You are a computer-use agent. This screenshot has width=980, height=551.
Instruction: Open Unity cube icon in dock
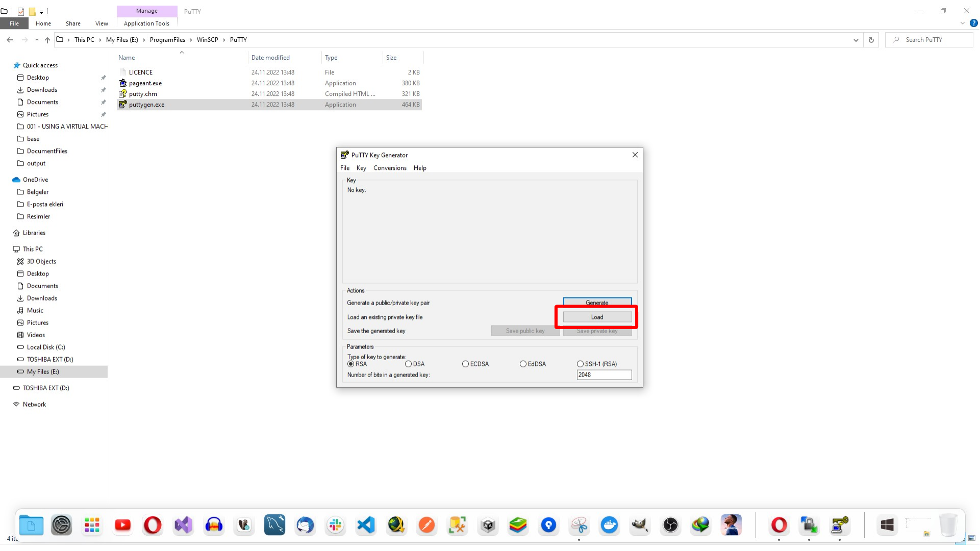(x=488, y=525)
